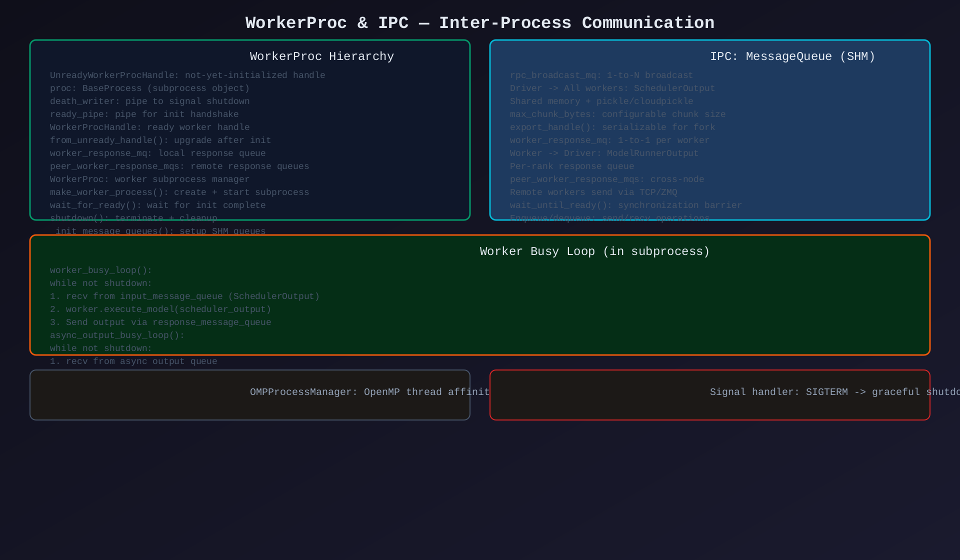Click make_worker_process() create subprocess line

point(179,192)
